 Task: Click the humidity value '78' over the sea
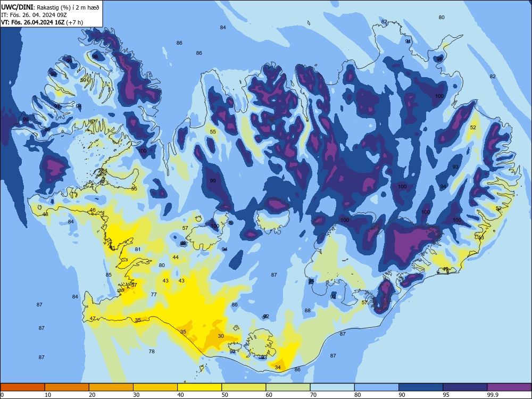point(152,351)
